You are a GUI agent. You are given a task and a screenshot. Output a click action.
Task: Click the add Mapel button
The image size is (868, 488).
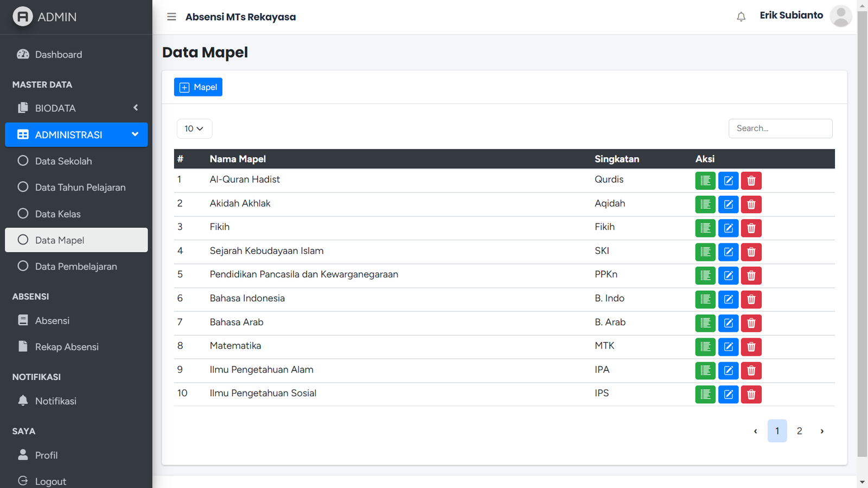coord(198,87)
